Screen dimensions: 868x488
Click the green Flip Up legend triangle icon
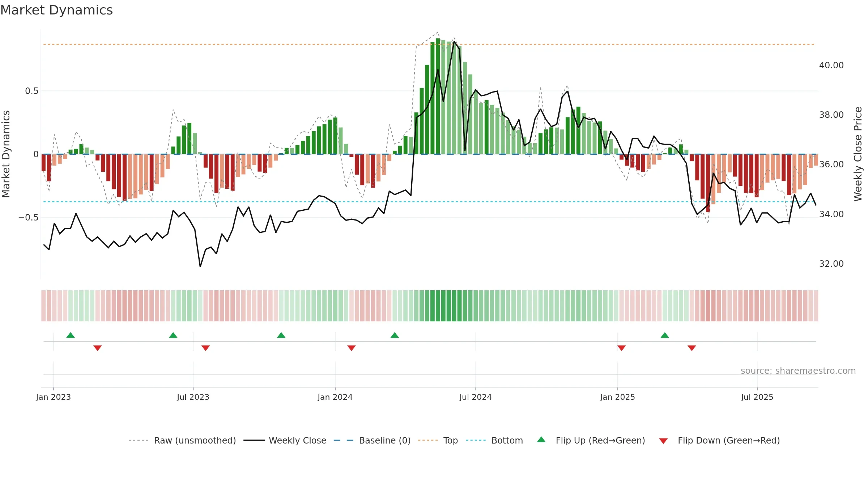pyautogui.click(x=541, y=440)
